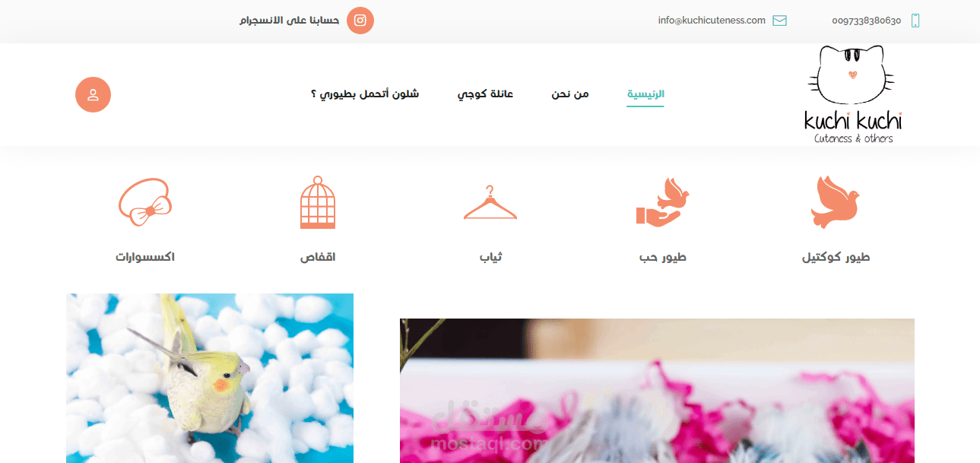Image resolution: width=980 pixels, height=463 pixels.
Task: Click the Kuchi Kuchi cat logo
Action: 853,94
